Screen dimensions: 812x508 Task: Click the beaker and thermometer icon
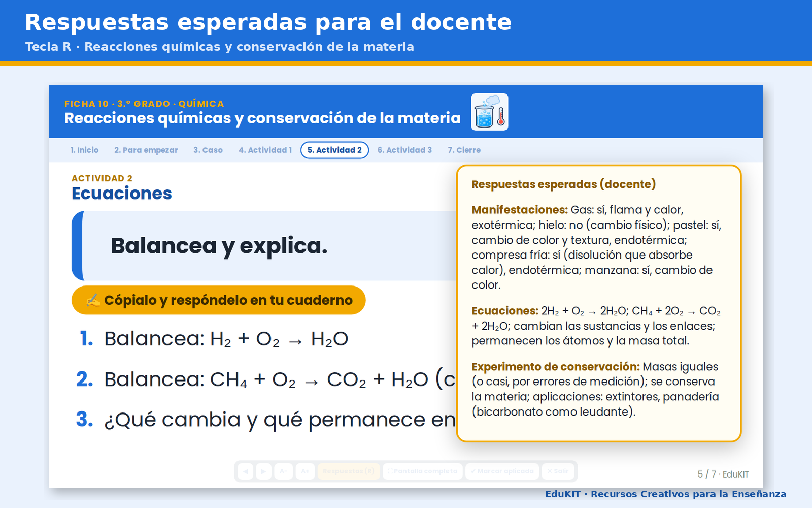tap(490, 112)
